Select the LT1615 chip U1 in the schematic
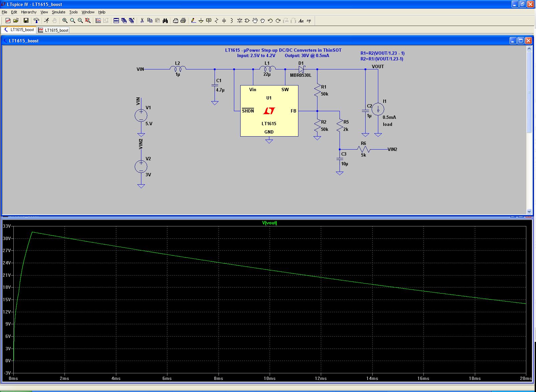536x392 pixels. 269,111
